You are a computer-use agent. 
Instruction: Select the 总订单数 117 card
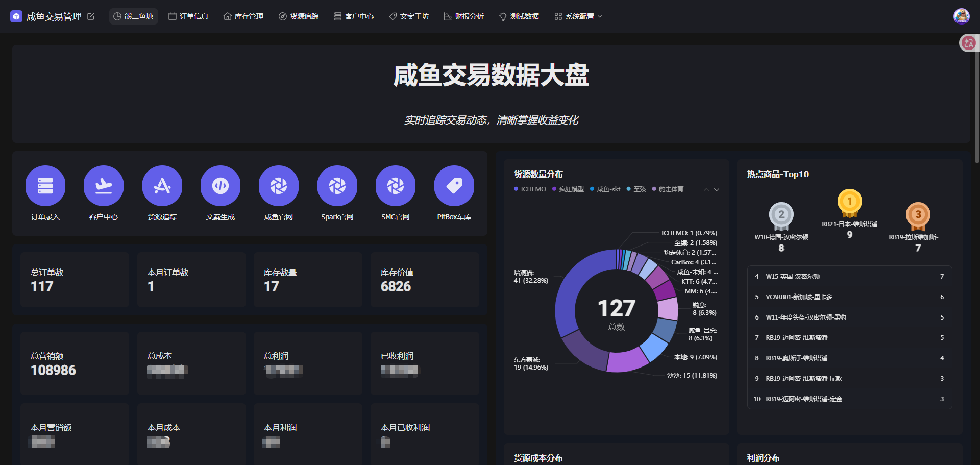[75, 280]
